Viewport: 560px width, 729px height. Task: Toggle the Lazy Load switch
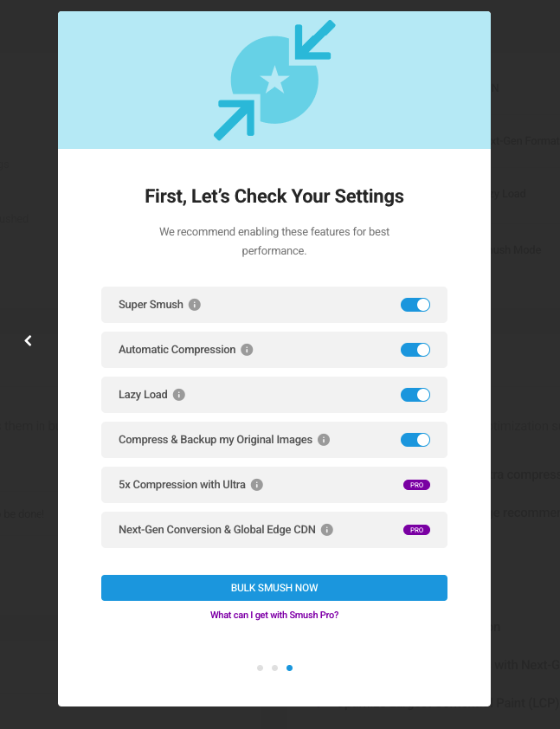tap(415, 395)
